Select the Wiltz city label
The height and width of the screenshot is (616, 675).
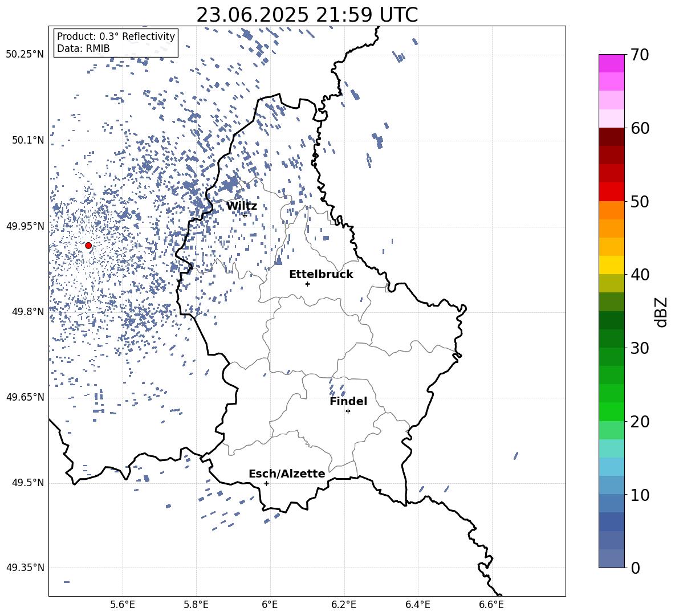pos(242,206)
